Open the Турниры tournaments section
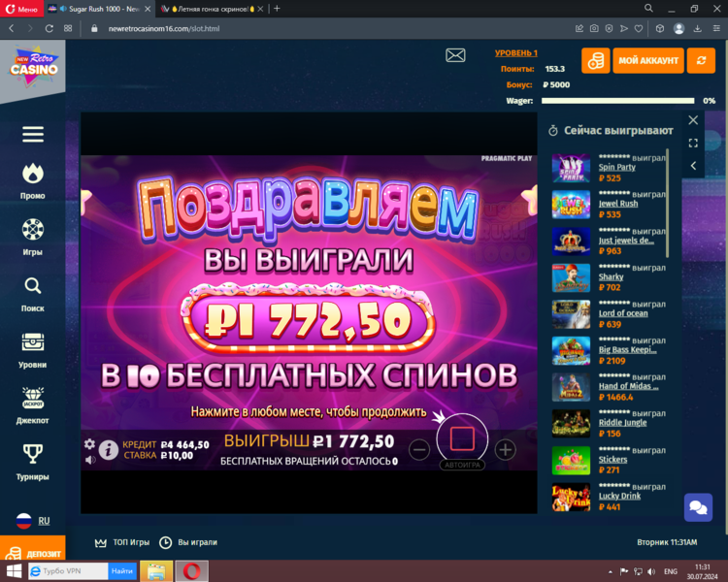Viewport: 728px width, 582px height. (x=32, y=463)
